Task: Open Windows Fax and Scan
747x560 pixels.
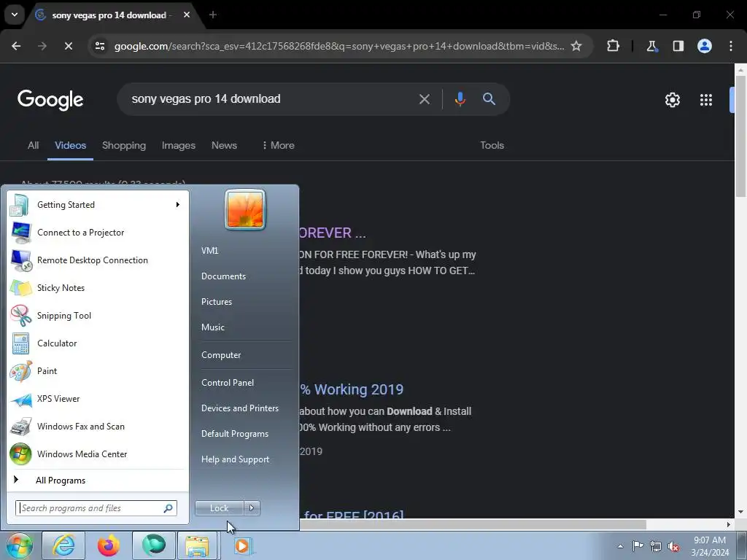Action: [x=97, y=426]
